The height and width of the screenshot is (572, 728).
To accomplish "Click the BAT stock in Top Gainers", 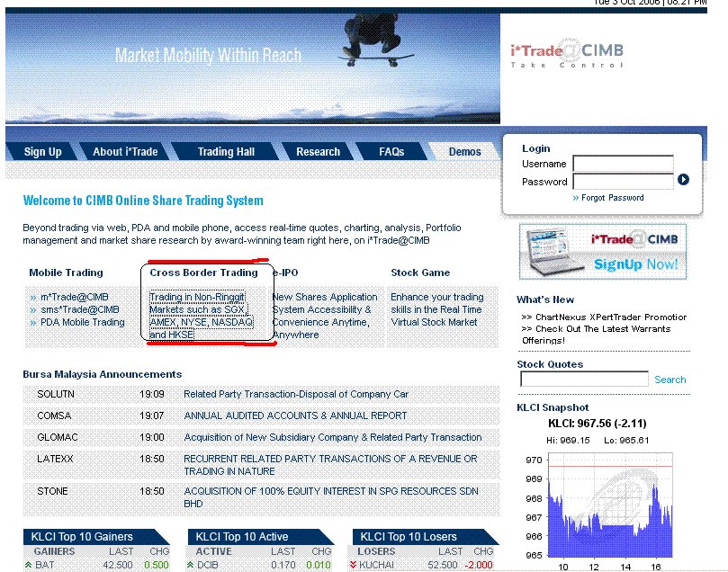I will (45, 565).
